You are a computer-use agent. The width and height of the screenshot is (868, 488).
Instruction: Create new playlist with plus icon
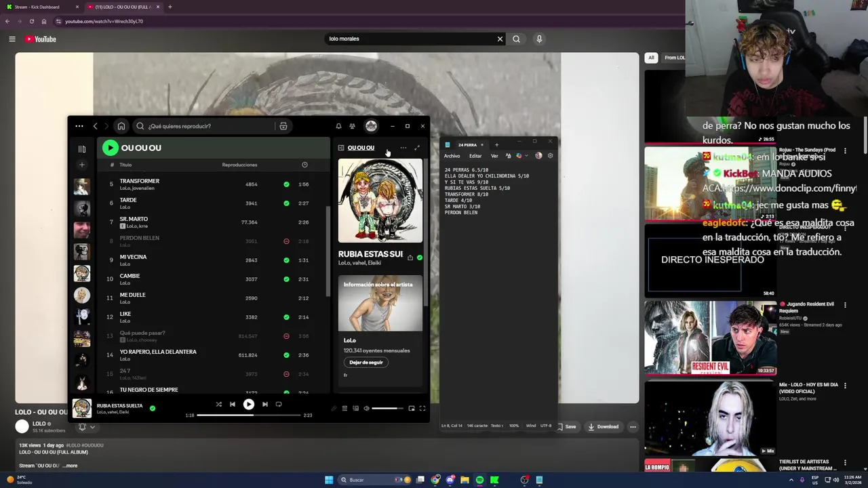82,165
